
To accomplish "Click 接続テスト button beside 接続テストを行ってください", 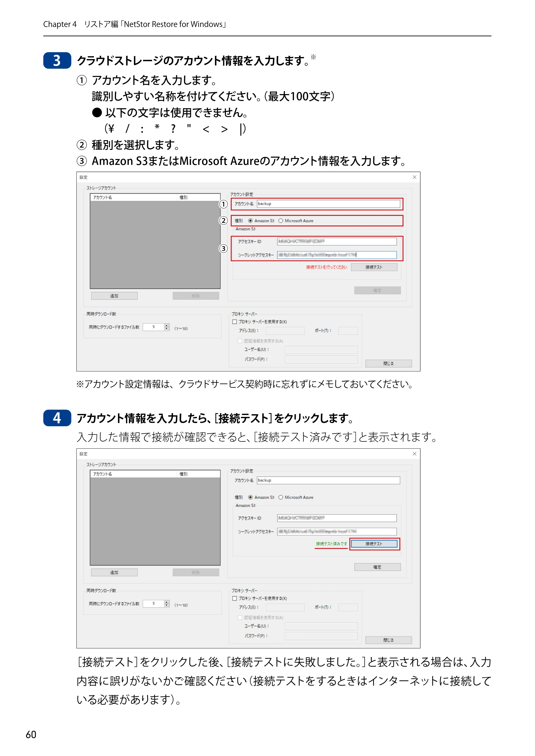I will tap(374, 267).
